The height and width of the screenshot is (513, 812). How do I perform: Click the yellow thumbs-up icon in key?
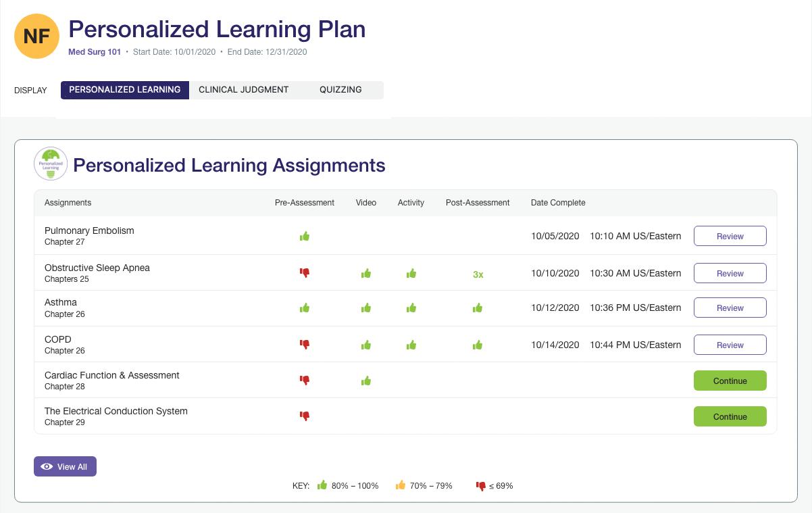pyautogui.click(x=401, y=485)
